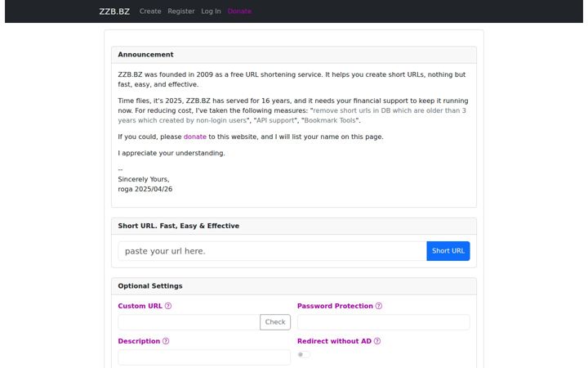Screen dimensions: 588x368
Task: Toggle the Redirect without AD switch
Action: tap(304, 354)
